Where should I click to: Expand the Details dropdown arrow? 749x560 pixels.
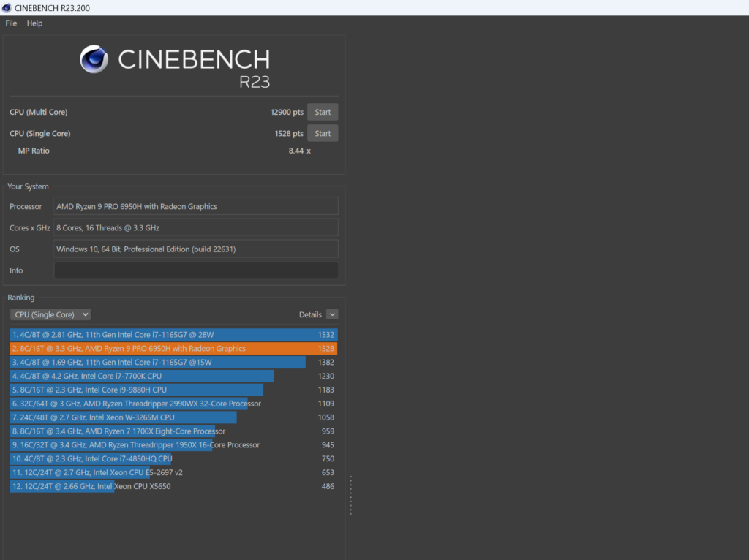332,314
